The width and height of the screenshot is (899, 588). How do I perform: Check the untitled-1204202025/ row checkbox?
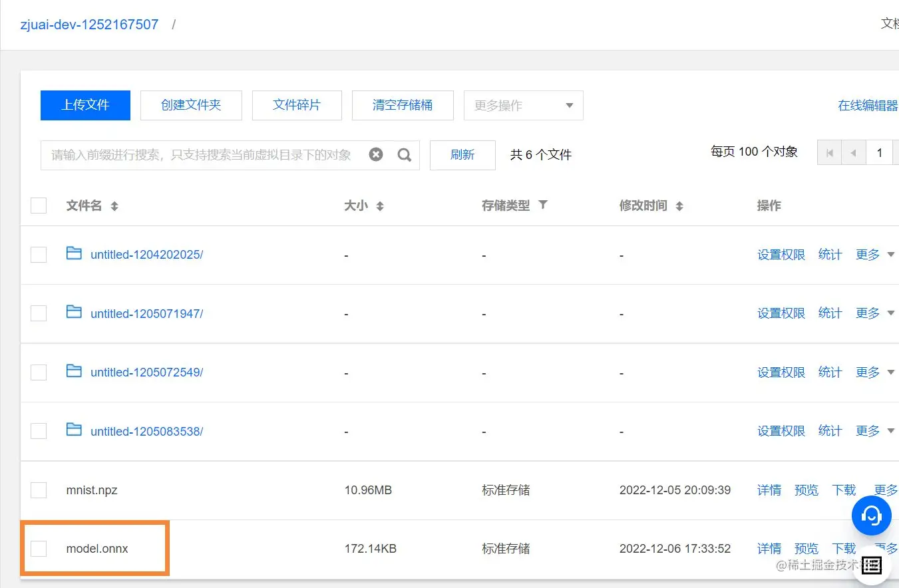tap(39, 255)
